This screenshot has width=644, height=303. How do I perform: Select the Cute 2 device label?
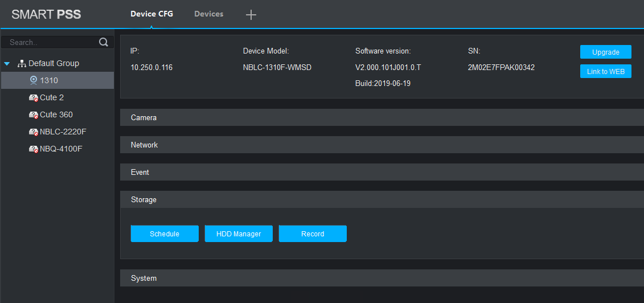click(52, 98)
